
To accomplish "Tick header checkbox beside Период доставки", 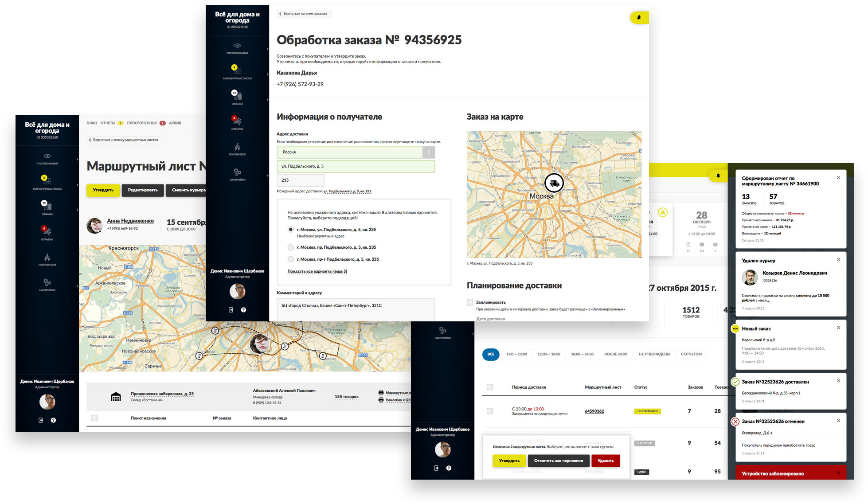I will pyautogui.click(x=490, y=387).
